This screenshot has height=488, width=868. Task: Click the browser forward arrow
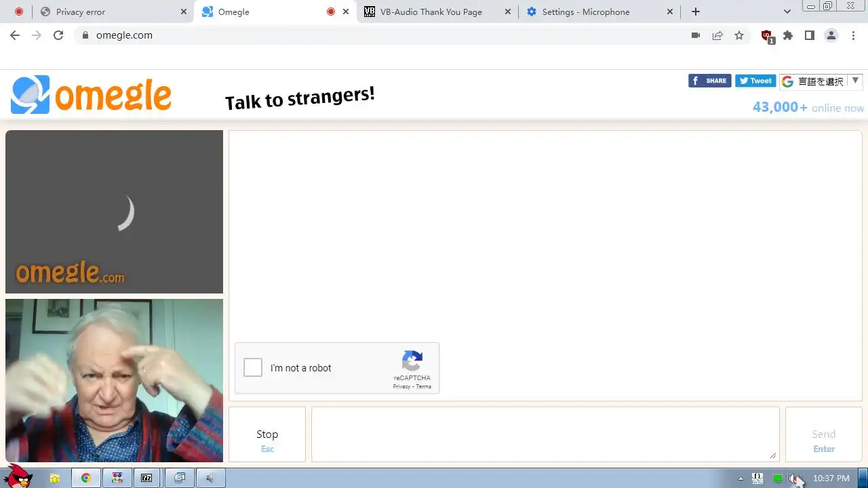coord(37,35)
